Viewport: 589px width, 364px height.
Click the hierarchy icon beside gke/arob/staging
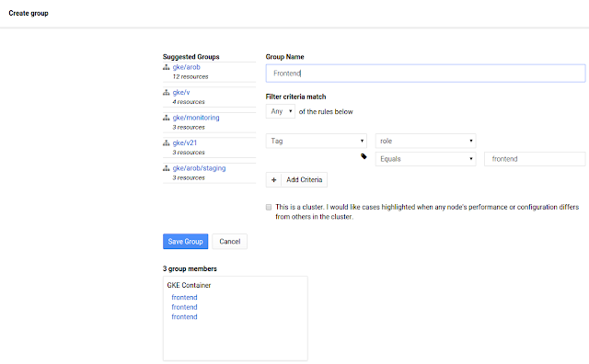tap(166, 168)
